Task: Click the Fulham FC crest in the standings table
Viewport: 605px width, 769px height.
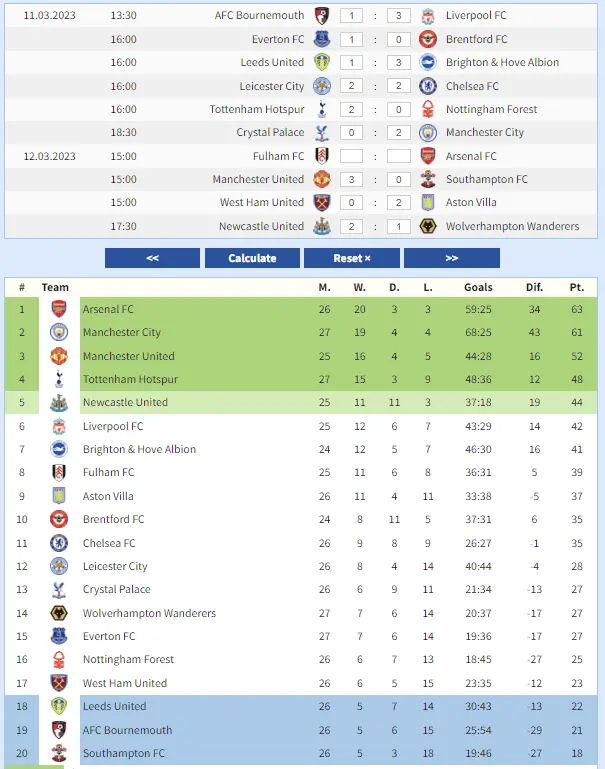Action: 59,473
